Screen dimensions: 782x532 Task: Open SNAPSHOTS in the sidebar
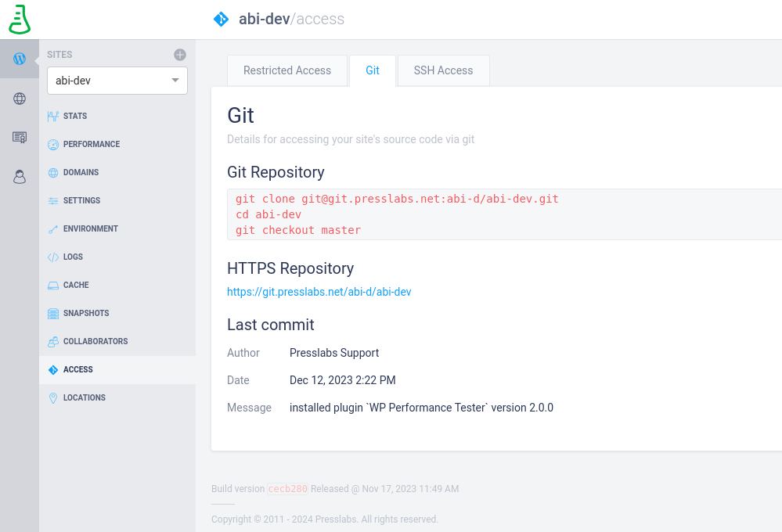click(86, 313)
